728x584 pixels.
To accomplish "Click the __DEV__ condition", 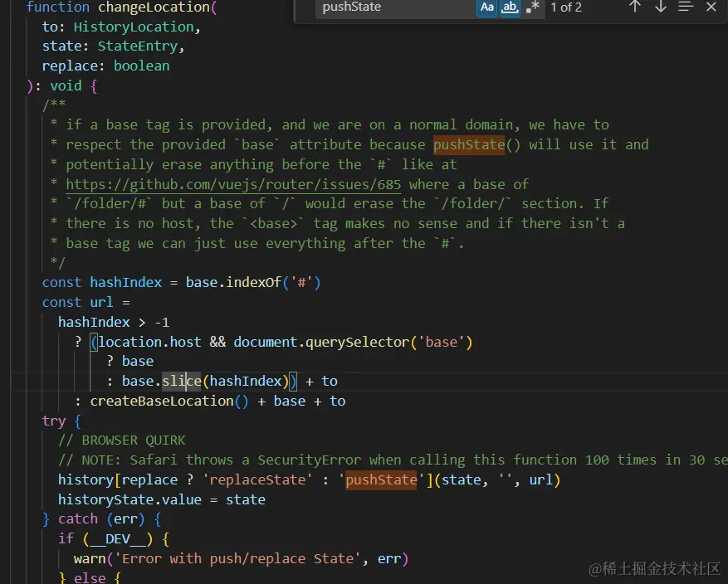I will click(x=118, y=539).
